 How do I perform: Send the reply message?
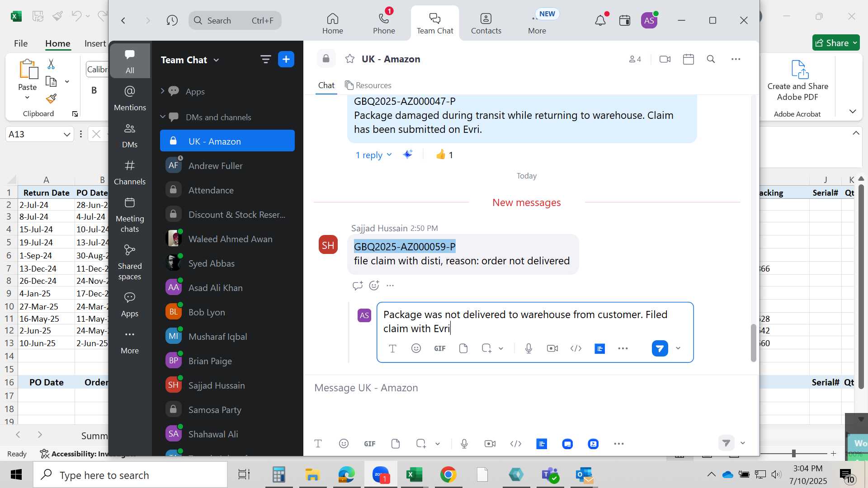[x=660, y=348]
